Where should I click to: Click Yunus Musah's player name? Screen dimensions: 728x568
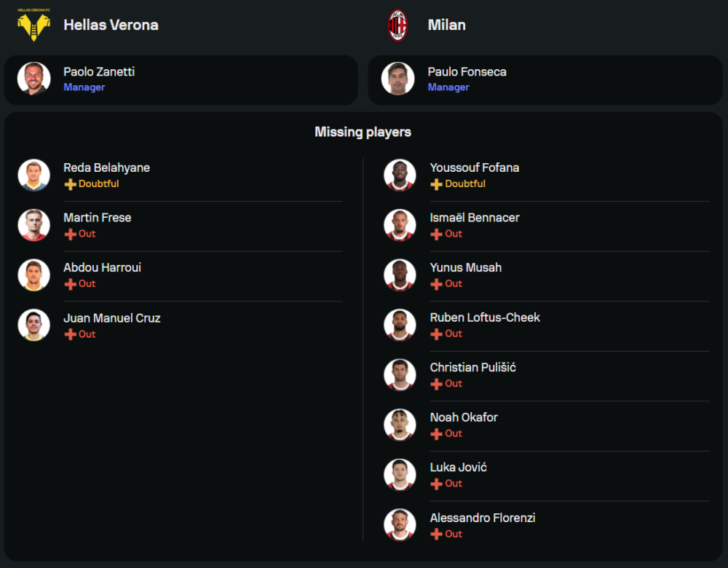click(x=465, y=267)
